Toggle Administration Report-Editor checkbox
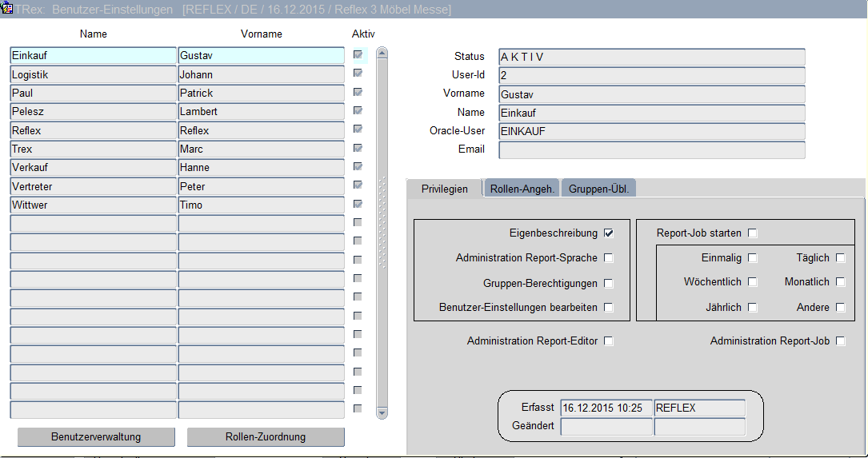The height and width of the screenshot is (458, 868). click(x=609, y=341)
